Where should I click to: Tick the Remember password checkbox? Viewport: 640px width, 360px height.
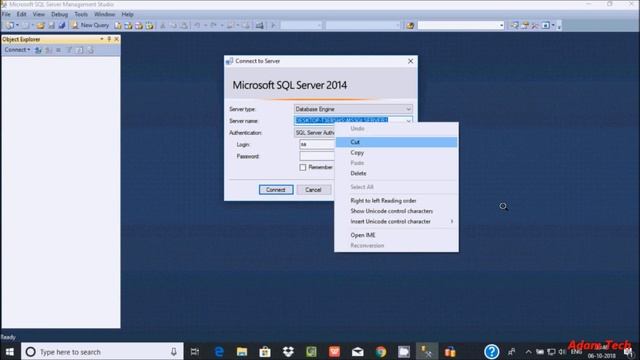(302, 167)
